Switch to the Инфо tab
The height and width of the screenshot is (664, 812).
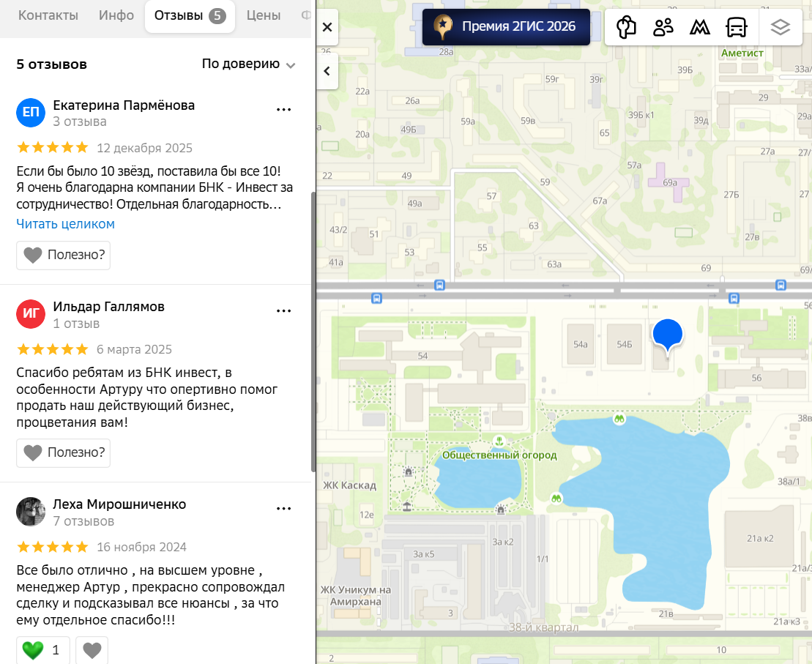116,15
